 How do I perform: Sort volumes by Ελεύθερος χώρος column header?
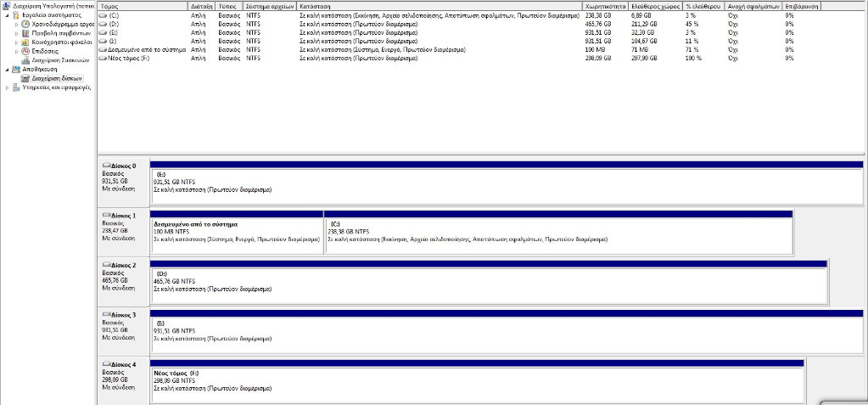(x=656, y=6)
